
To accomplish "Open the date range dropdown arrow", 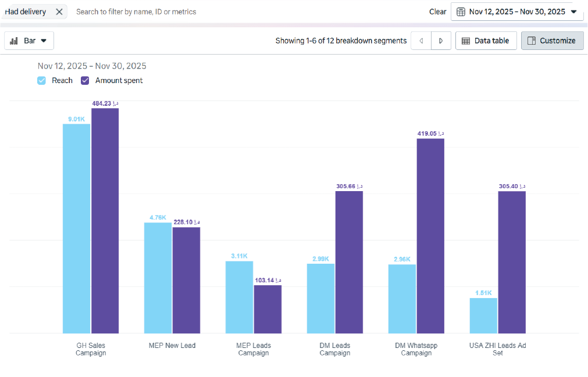I will tap(573, 12).
